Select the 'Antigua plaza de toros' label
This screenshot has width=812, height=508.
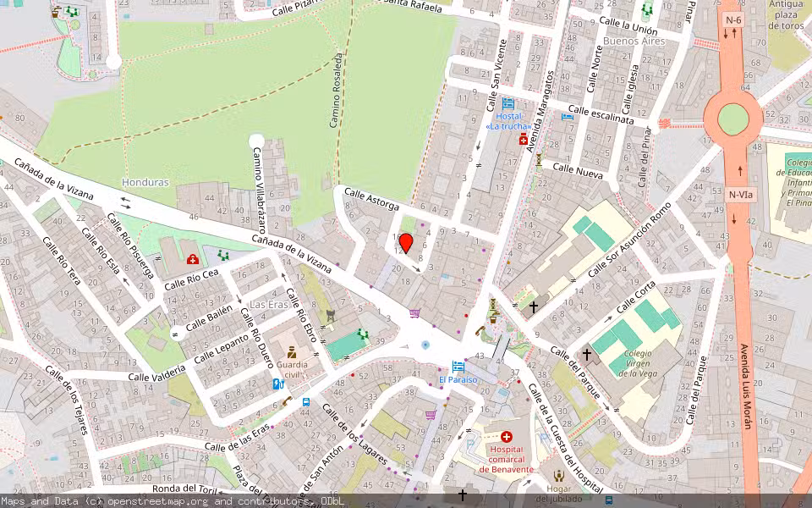786,14
